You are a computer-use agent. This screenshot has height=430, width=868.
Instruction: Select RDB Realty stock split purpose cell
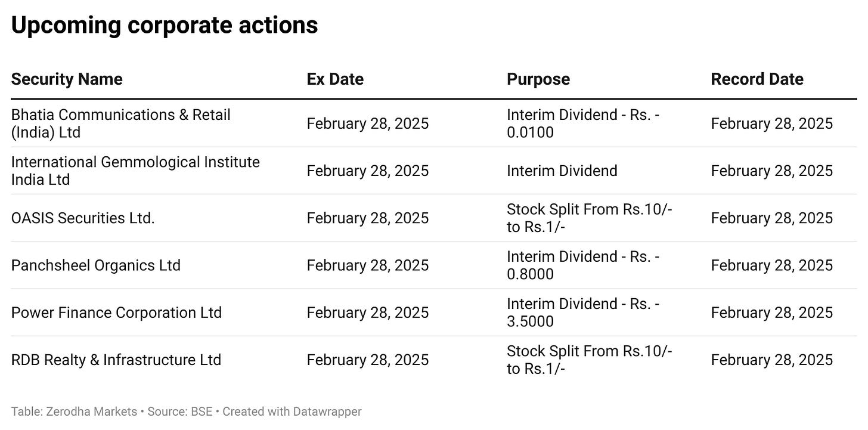[x=589, y=360]
